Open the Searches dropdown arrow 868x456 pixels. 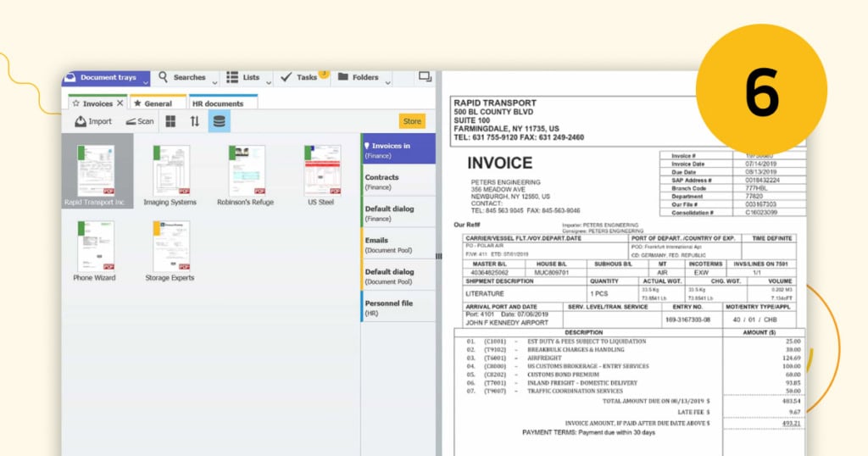point(214,82)
